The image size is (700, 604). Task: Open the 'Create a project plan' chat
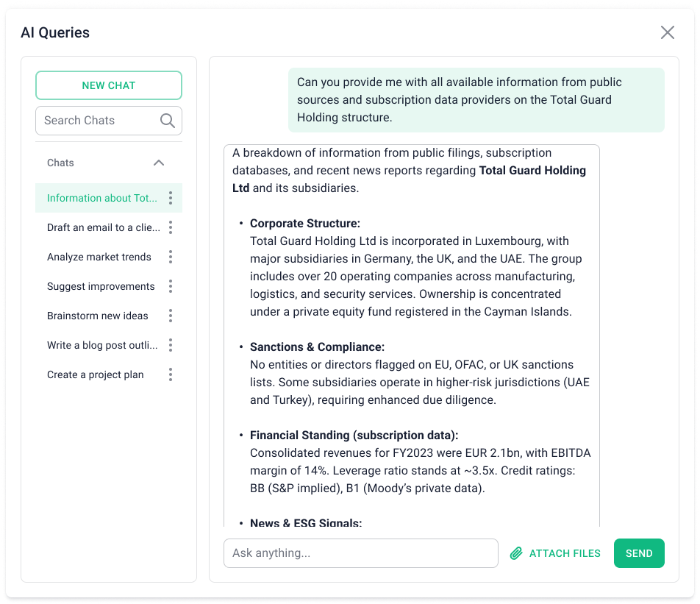click(96, 374)
